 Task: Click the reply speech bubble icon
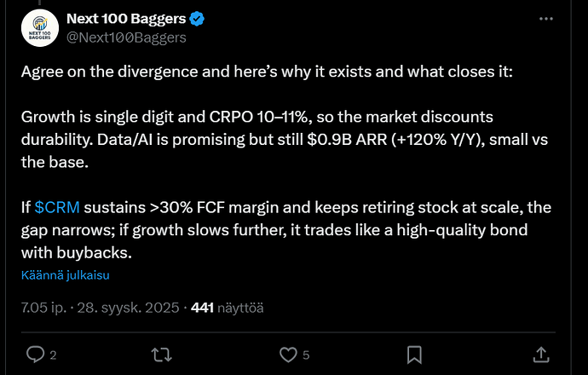[35, 355]
